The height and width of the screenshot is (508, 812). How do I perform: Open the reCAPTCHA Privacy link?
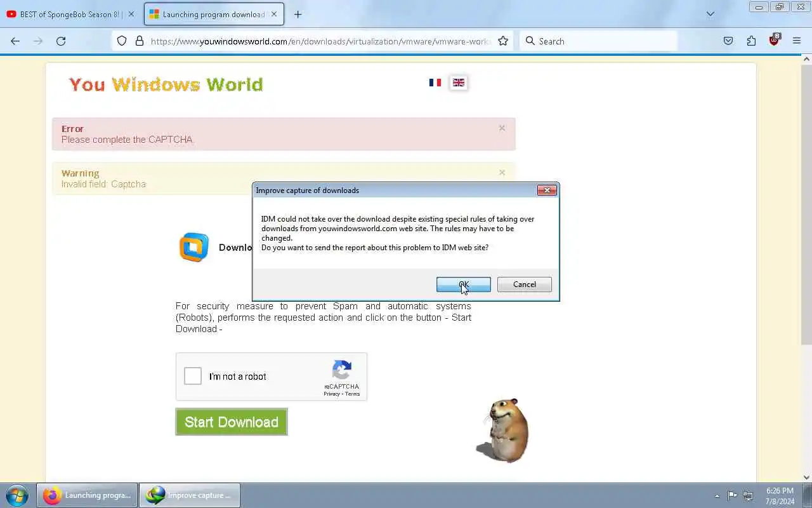331,394
